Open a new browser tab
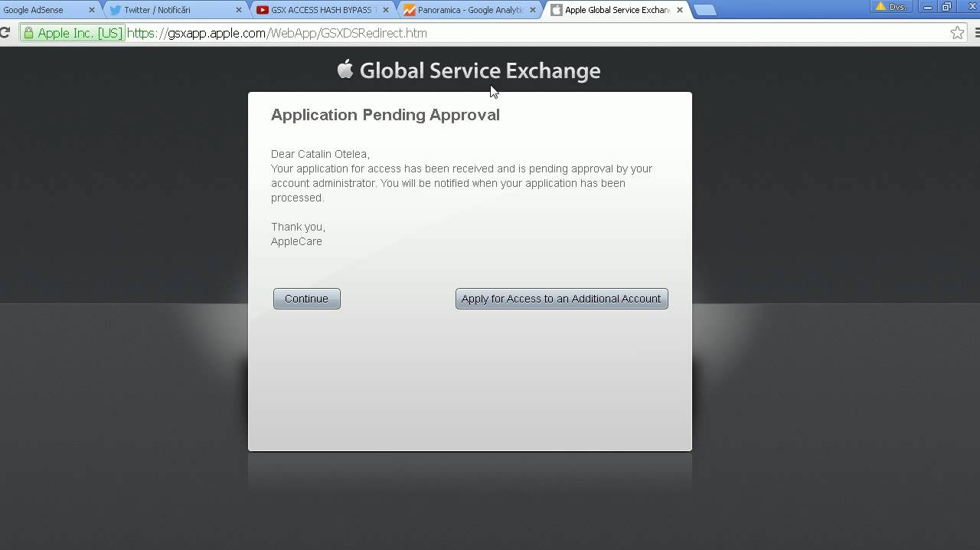 704,10
